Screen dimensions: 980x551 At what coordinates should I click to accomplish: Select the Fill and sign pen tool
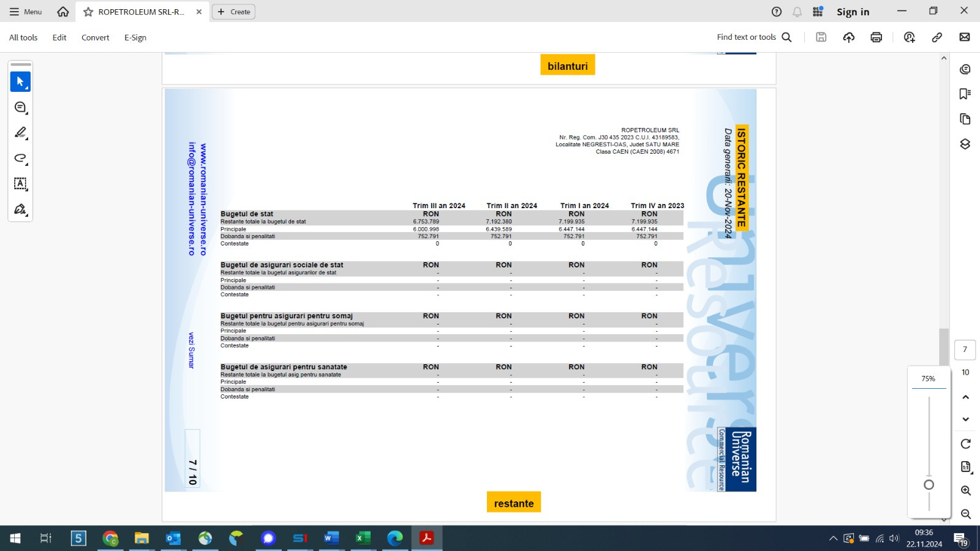(20, 209)
